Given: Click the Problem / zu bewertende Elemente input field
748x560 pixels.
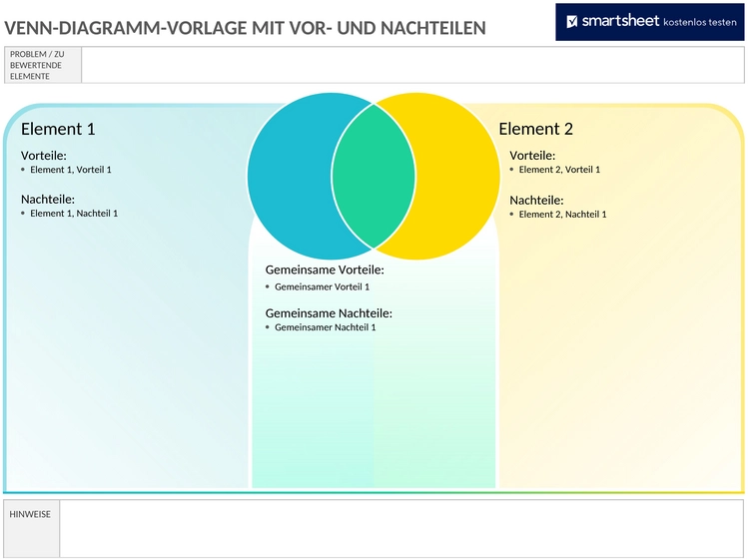Looking at the screenshot, I should tap(412, 65).
